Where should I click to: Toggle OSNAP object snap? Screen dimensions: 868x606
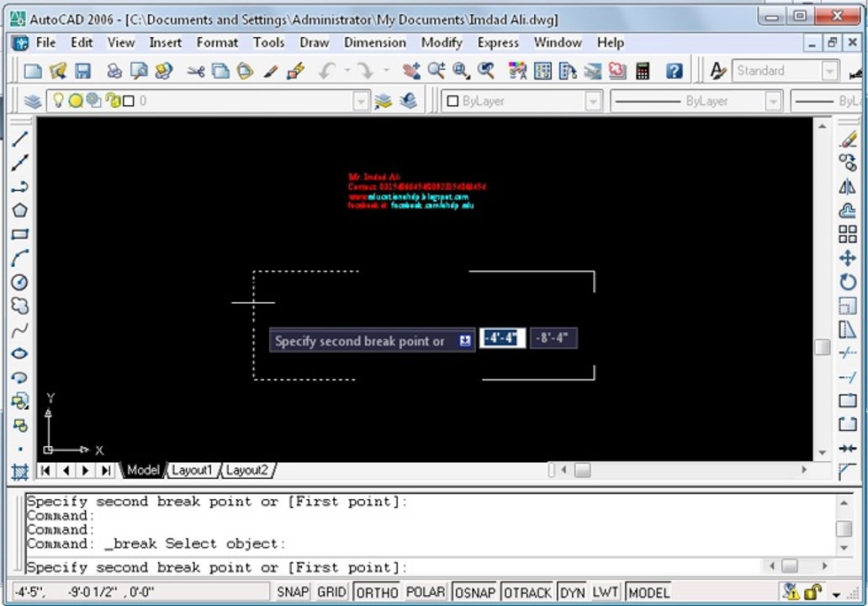[x=475, y=593]
